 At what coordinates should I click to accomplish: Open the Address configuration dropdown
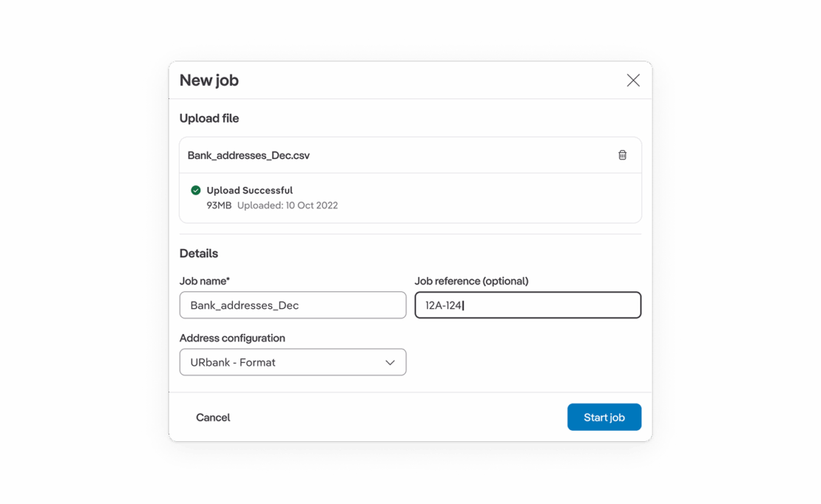(x=293, y=362)
